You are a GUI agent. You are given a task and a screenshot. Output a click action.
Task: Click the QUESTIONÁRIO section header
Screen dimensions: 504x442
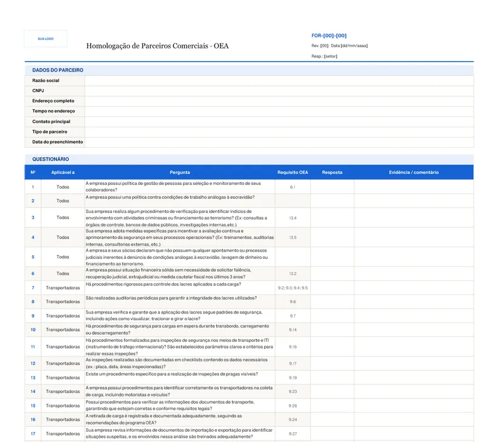click(249, 159)
